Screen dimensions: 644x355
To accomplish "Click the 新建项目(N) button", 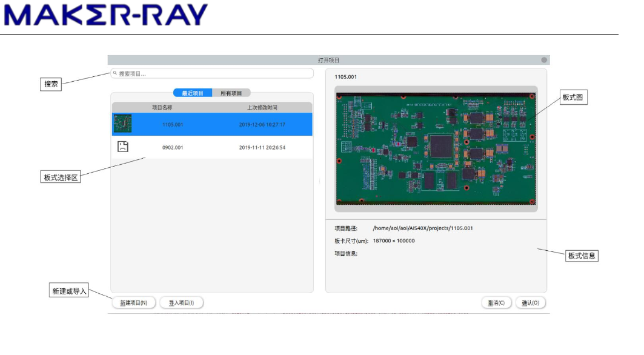I will tap(133, 303).
